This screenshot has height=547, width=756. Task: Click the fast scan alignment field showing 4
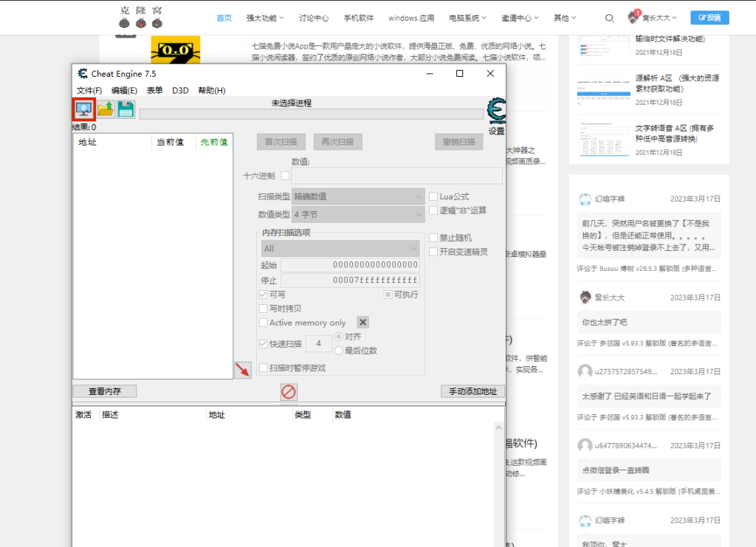319,343
